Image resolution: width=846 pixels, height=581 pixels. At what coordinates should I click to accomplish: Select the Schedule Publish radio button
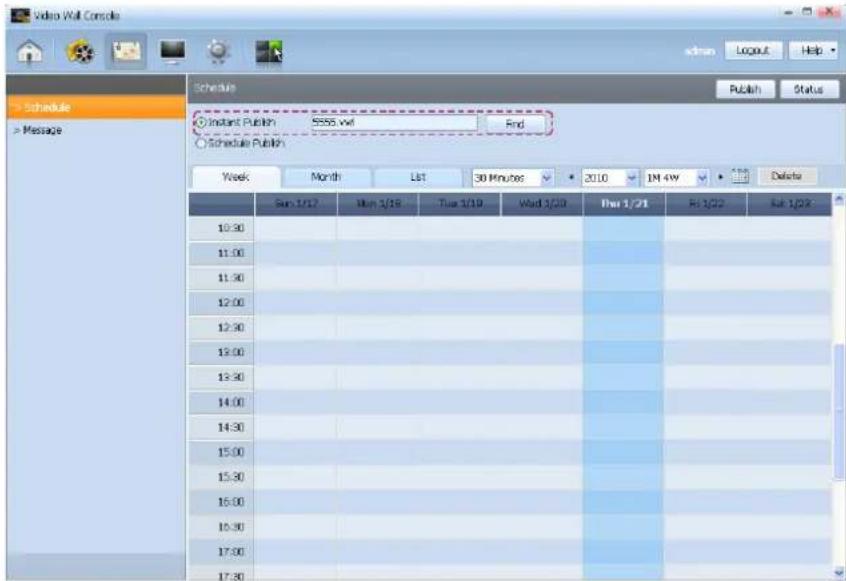pos(201,143)
